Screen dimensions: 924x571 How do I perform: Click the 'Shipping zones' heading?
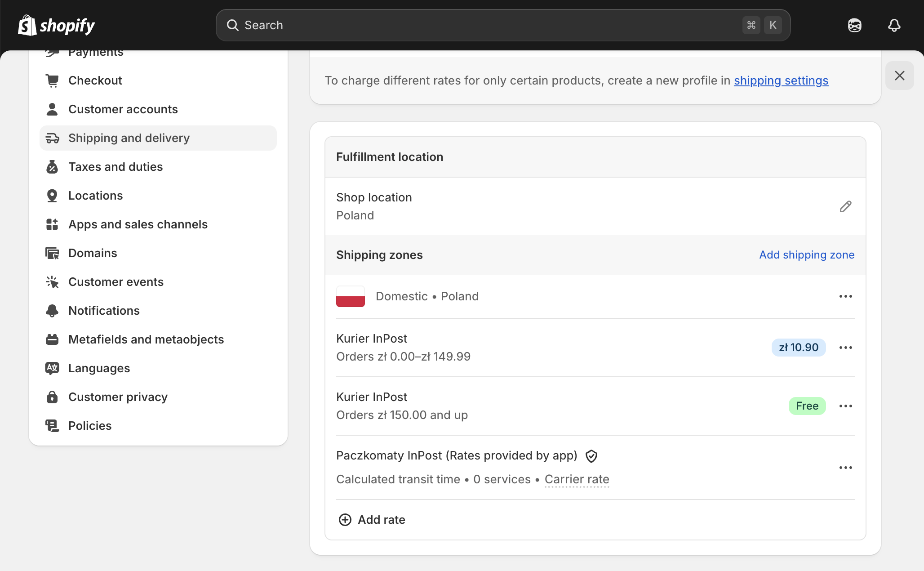tap(379, 255)
